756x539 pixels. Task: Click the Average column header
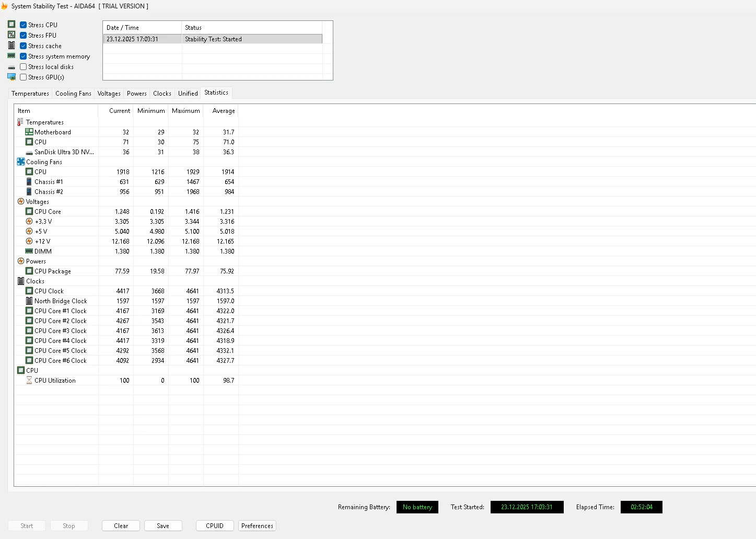tap(221, 111)
